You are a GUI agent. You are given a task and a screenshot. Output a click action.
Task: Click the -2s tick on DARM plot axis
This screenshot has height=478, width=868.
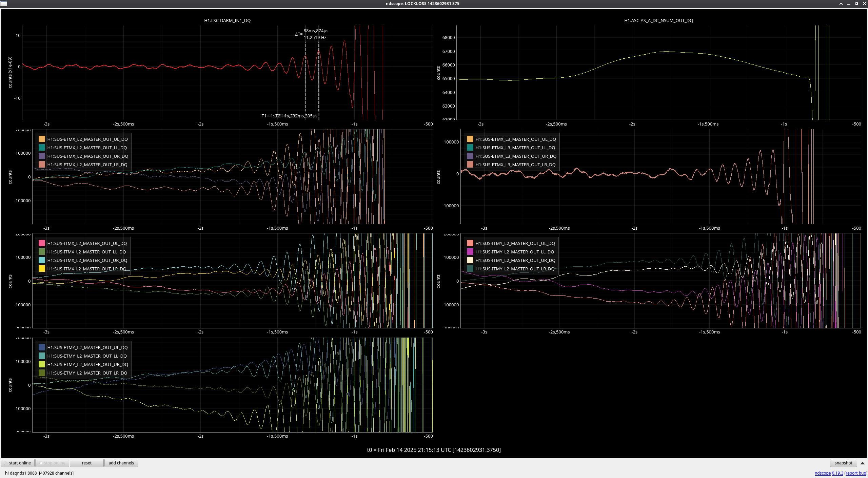200,124
